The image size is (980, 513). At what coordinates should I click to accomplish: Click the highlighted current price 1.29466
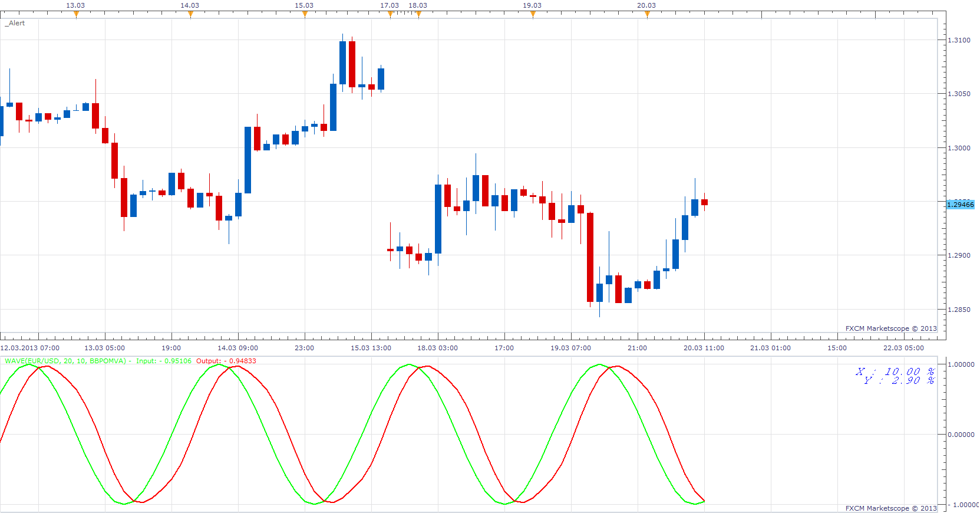pyautogui.click(x=961, y=205)
